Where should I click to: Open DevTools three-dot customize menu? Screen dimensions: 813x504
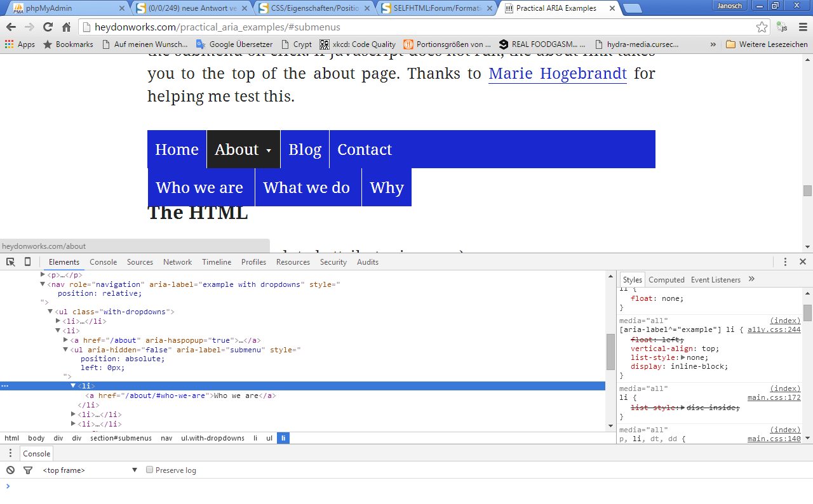[785, 262]
